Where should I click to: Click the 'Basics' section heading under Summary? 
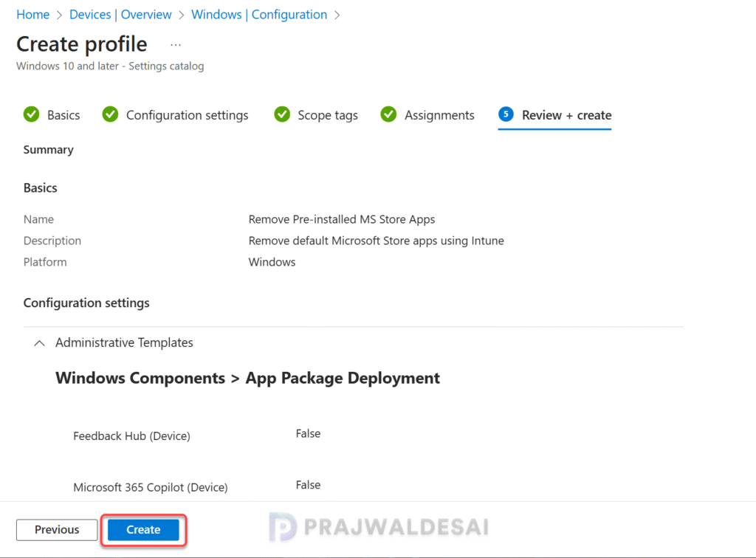40,188
